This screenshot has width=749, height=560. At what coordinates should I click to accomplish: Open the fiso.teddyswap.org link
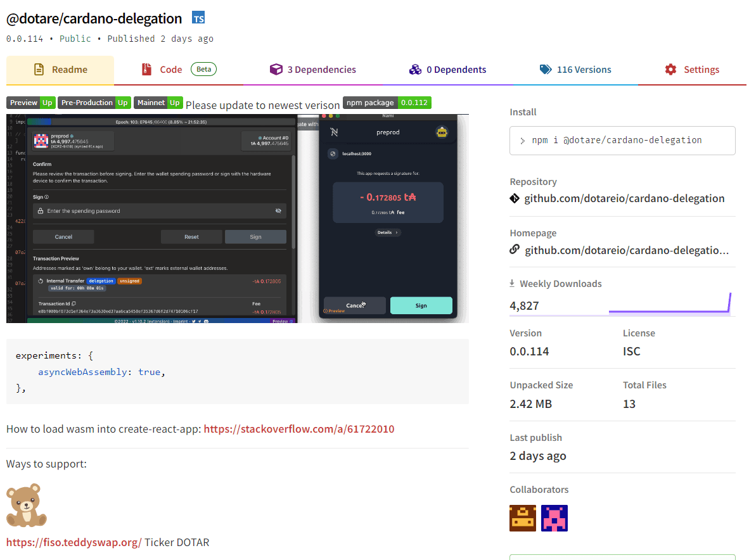tap(74, 542)
